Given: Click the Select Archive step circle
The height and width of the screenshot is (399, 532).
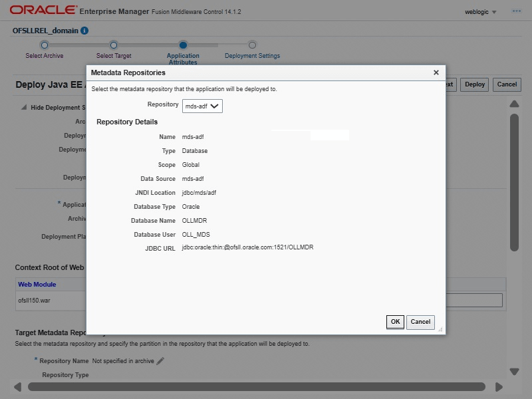Looking at the screenshot, I should pyautogui.click(x=45, y=45).
